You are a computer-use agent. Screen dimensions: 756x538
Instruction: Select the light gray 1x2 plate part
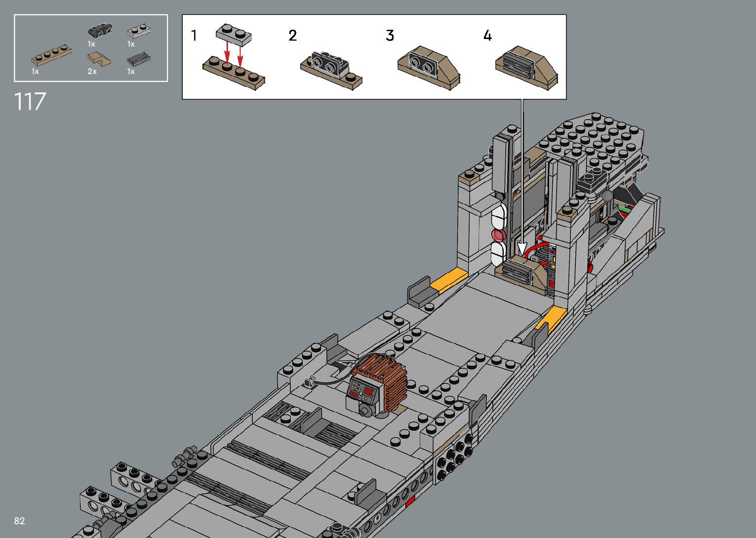(x=139, y=31)
